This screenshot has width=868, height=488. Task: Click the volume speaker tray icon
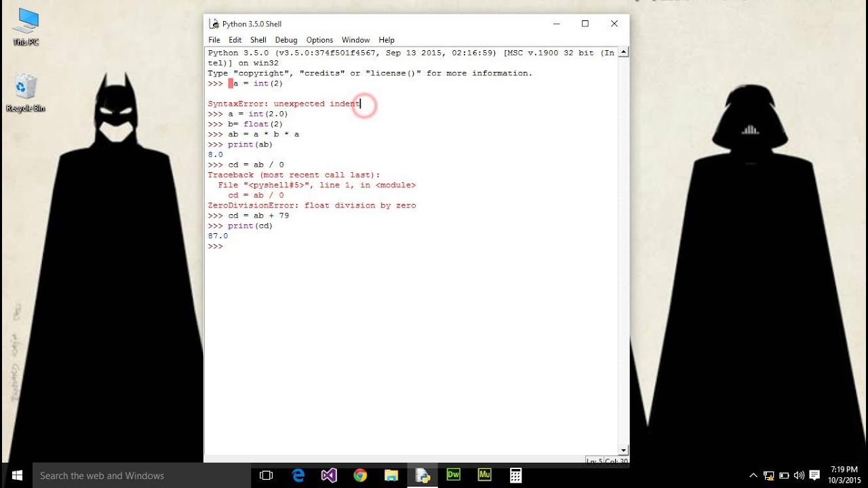pos(799,475)
